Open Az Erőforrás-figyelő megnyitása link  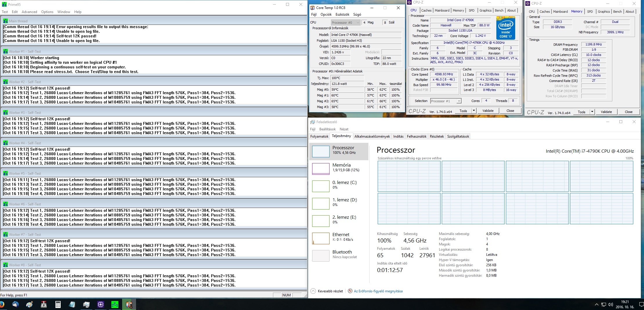coord(378,291)
